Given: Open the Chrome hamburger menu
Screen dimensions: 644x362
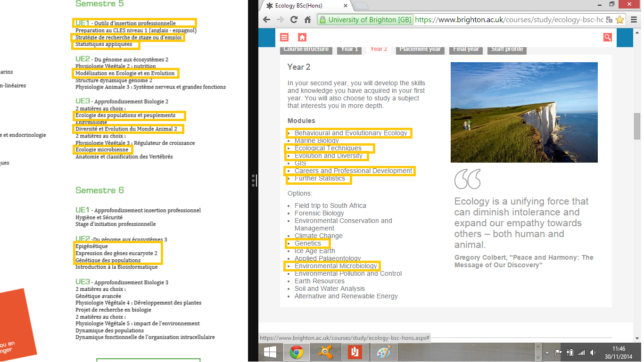Looking at the screenshot, I should pyautogui.click(x=633, y=20).
